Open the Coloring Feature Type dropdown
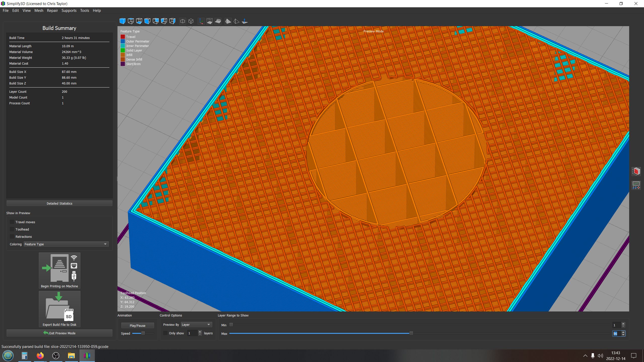This screenshot has height=362, width=644. pos(66,244)
